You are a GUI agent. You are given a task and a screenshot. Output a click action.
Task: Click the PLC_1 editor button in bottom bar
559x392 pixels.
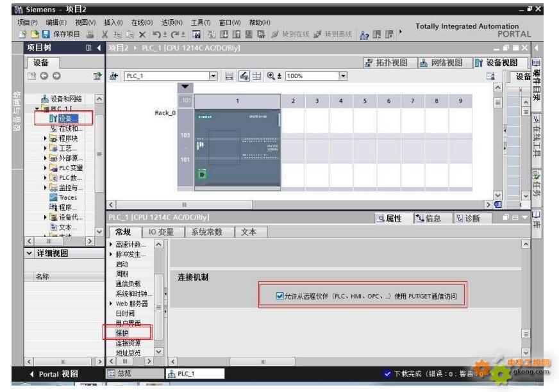(x=196, y=373)
